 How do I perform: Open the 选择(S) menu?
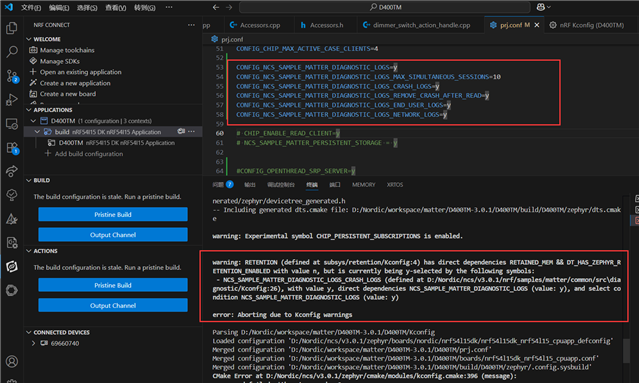(87, 7)
